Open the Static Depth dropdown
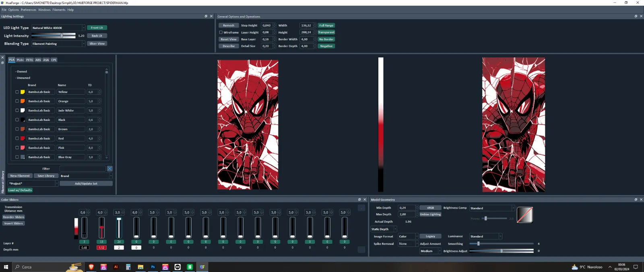 click(x=384, y=229)
